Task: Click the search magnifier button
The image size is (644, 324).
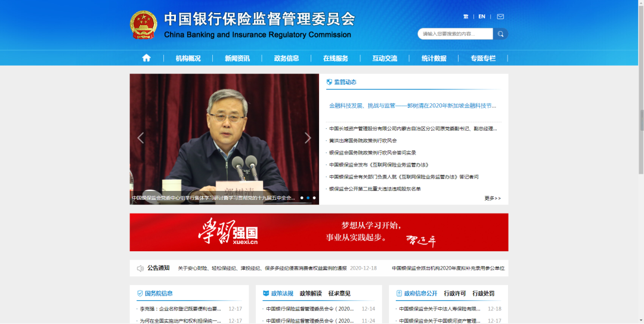Action: [500, 34]
